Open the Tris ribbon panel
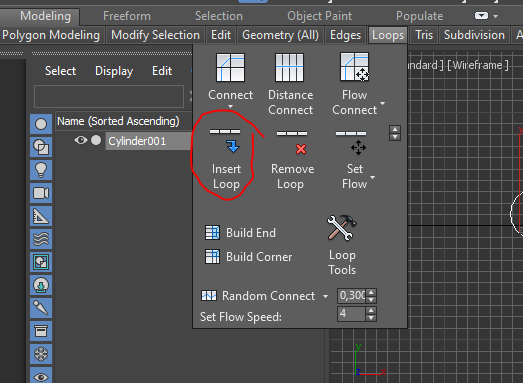The width and height of the screenshot is (523, 383). click(x=424, y=35)
